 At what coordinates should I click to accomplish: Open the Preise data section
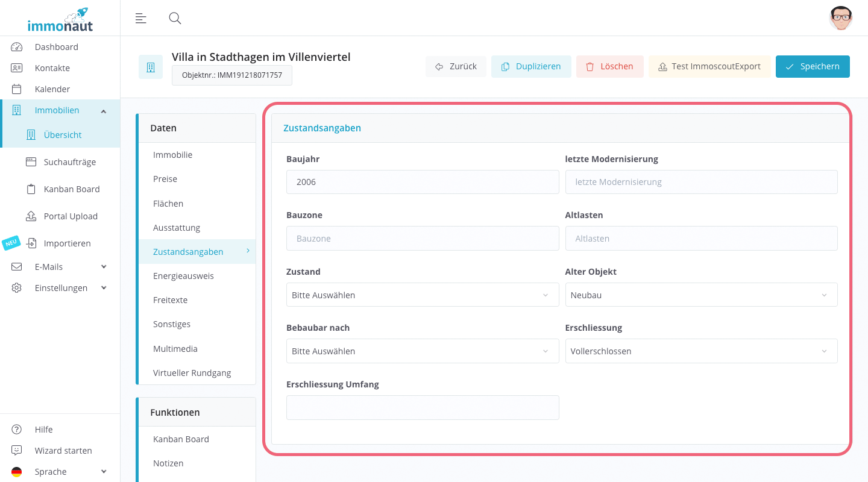(165, 179)
